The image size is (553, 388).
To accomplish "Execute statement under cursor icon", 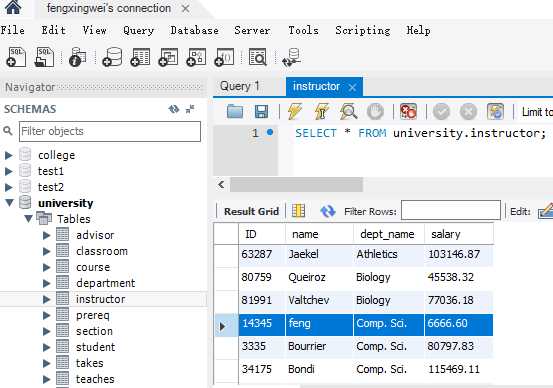I will (322, 111).
